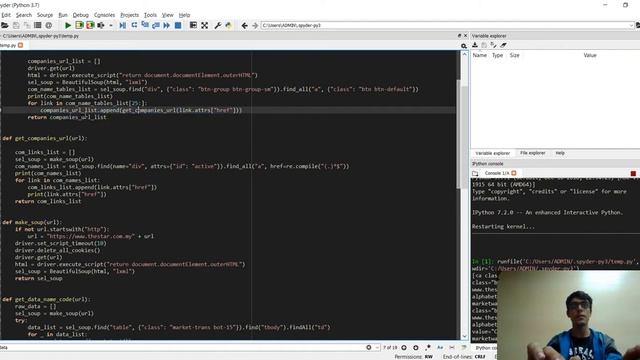Click the Browse tabs list icon
The width and height of the screenshot is (640, 360).
coord(38,25)
